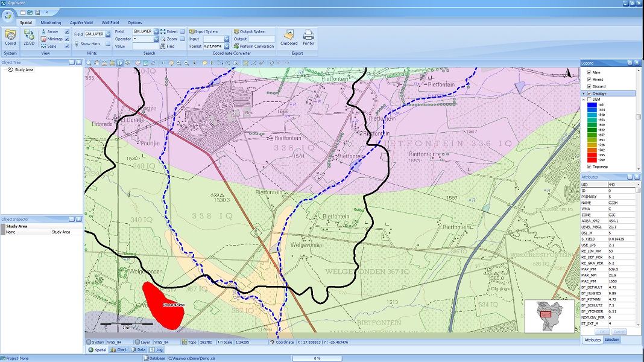The image size is (644, 362).
Task: Open the Format x,y,z,name dropdown
Action: (x=227, y=46)
